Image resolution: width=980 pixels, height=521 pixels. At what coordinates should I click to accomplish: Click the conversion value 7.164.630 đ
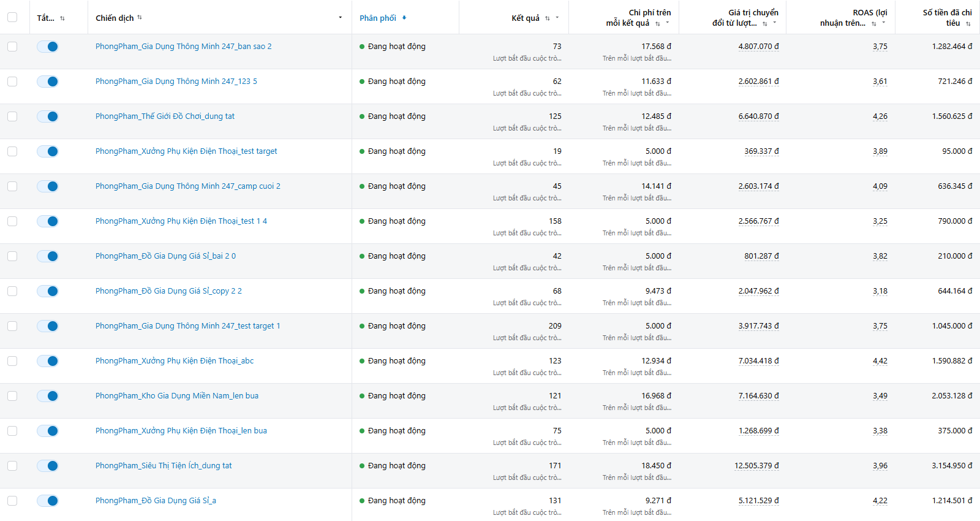[x=759, y=396]
